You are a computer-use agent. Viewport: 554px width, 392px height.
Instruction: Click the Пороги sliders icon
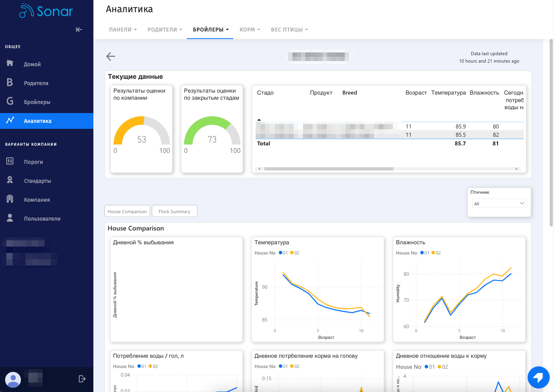point(10,161)
